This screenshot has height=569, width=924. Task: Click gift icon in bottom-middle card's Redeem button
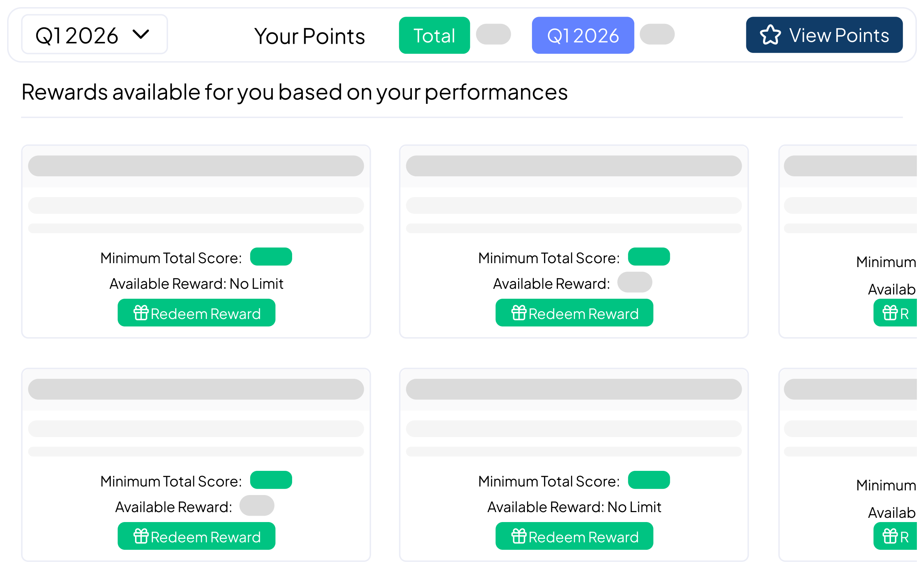click(519, 536)
